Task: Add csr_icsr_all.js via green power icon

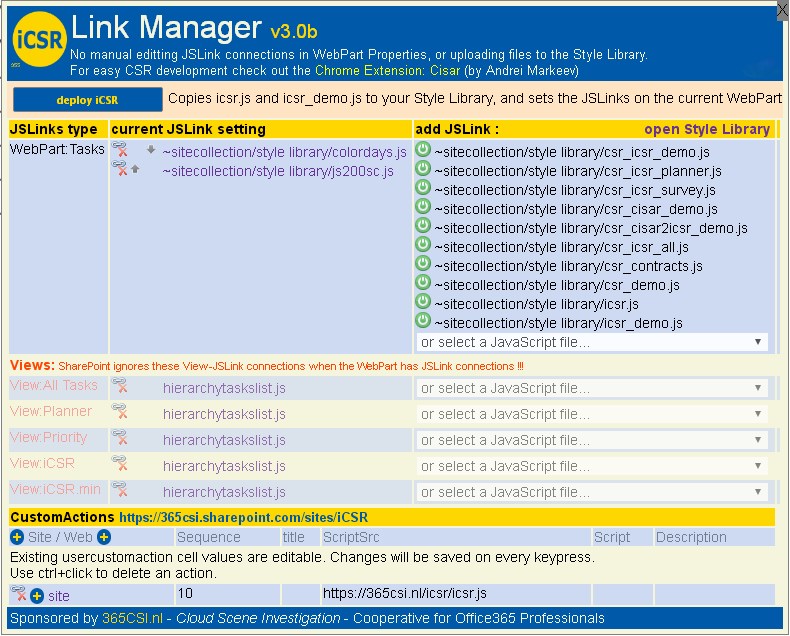Action: tap(423, 244)
